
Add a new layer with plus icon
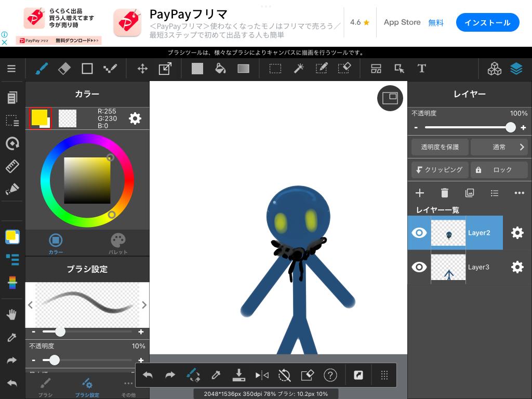[420, 193]
